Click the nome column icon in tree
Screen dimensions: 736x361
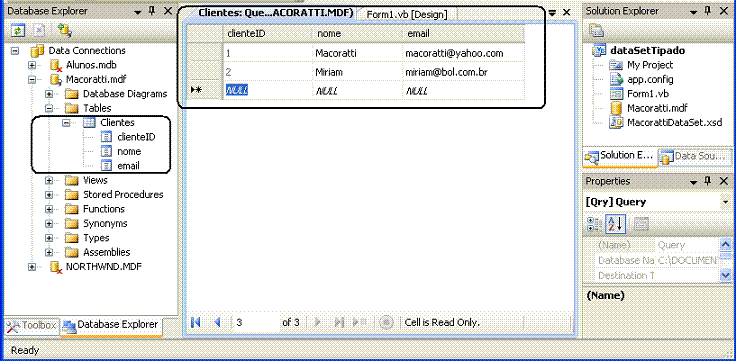pyautogui.click(x=107, y=152)
